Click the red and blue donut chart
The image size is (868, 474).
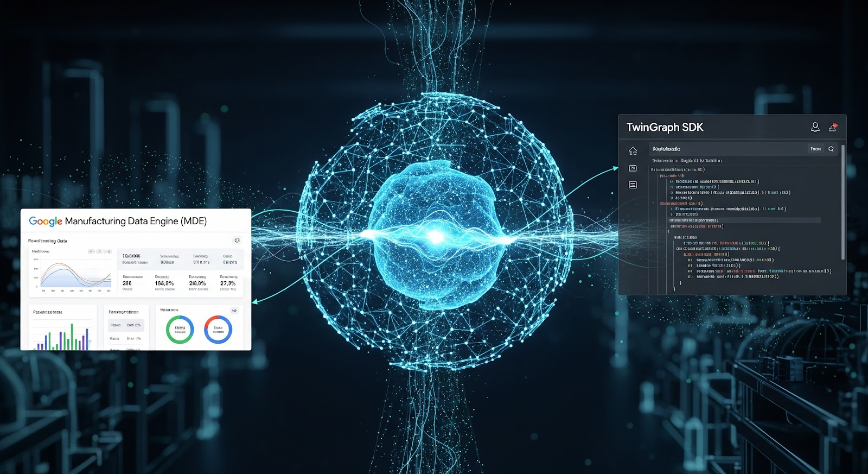[218, 330]
